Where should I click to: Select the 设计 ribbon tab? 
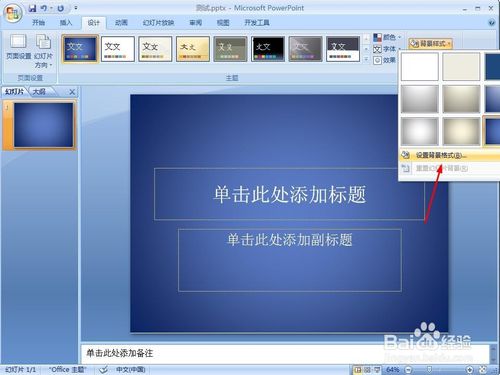[94, 23]
